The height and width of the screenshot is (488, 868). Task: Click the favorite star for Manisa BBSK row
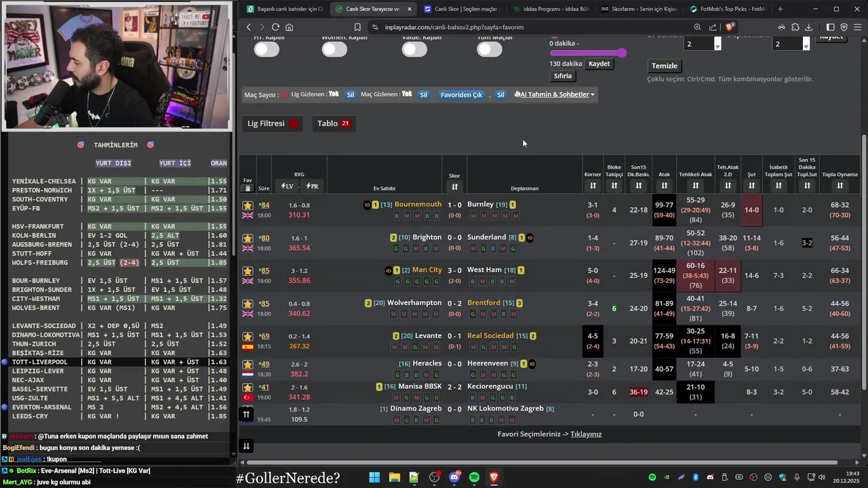[248, 387]
